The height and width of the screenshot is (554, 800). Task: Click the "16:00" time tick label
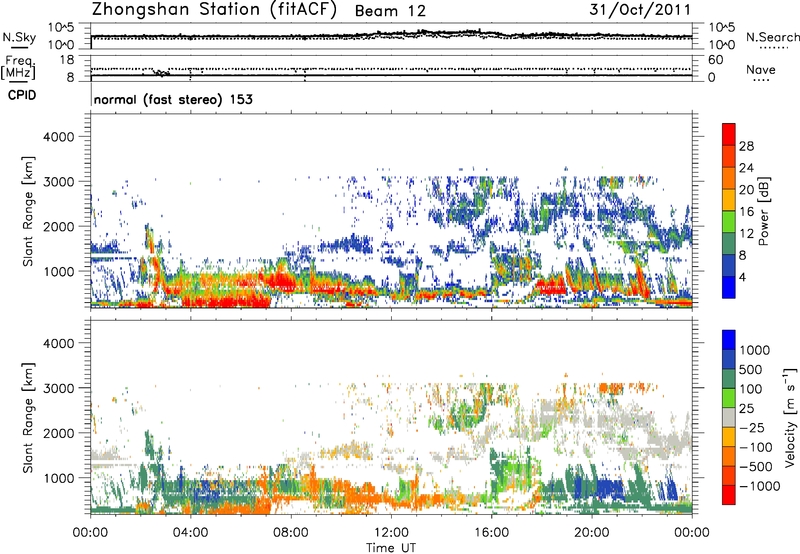tap(491, 533)
